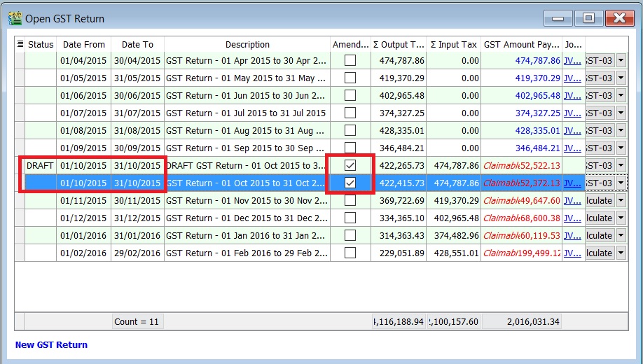This screenshot has width=643, height=364.
Task: Click the Σ Output Tax column header
Action: 398,44
